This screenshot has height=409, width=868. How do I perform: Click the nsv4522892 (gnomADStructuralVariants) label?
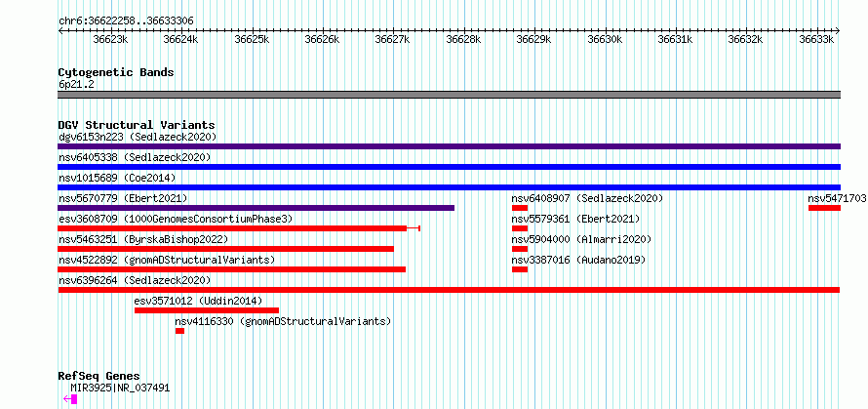(167, 260)
